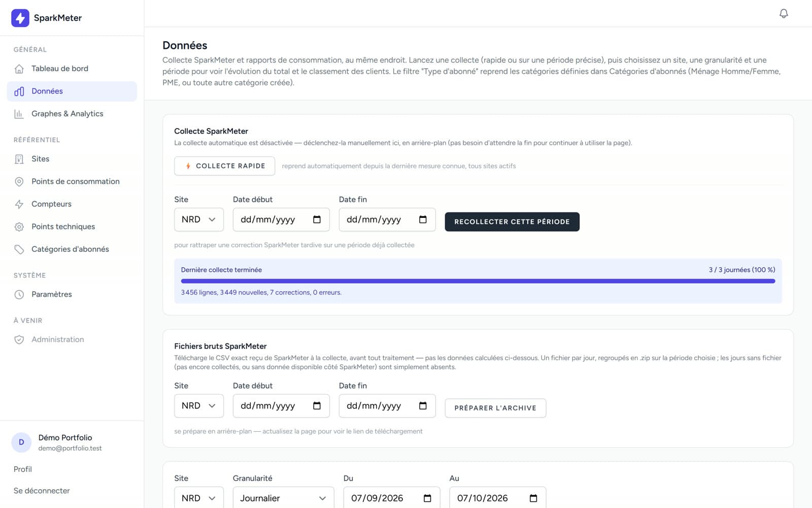Click the SparkMeter lightning logo icon
Screen dimensions: 812x508
pos(20,18)
